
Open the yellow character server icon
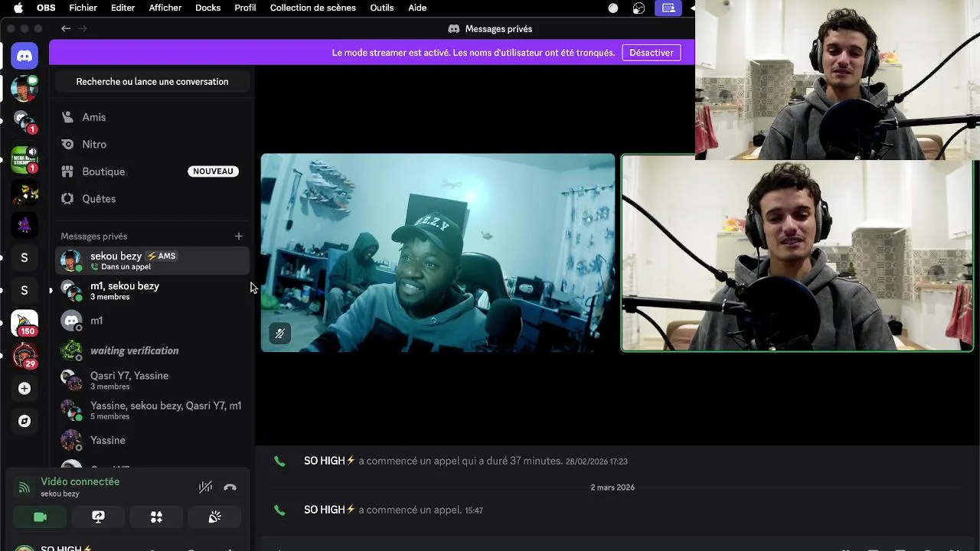[x=24, y=193]
